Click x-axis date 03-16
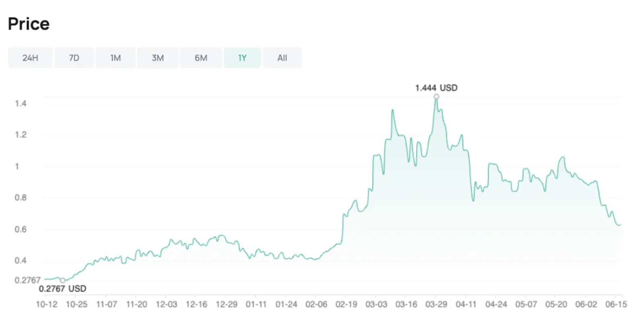 pos(406,305)
